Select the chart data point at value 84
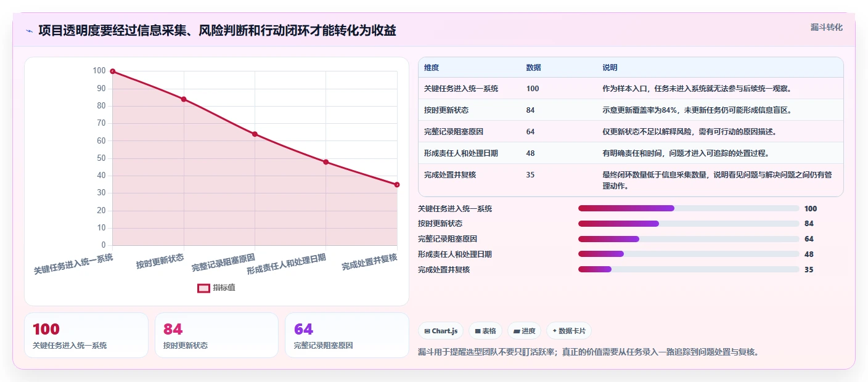This screenshot has width=868, height=382. 184,99
